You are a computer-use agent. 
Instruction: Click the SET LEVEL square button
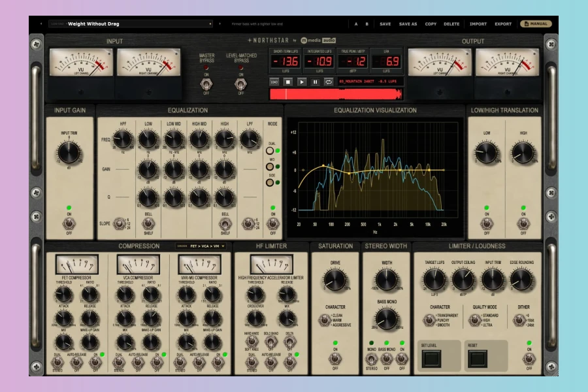point(431,359)
